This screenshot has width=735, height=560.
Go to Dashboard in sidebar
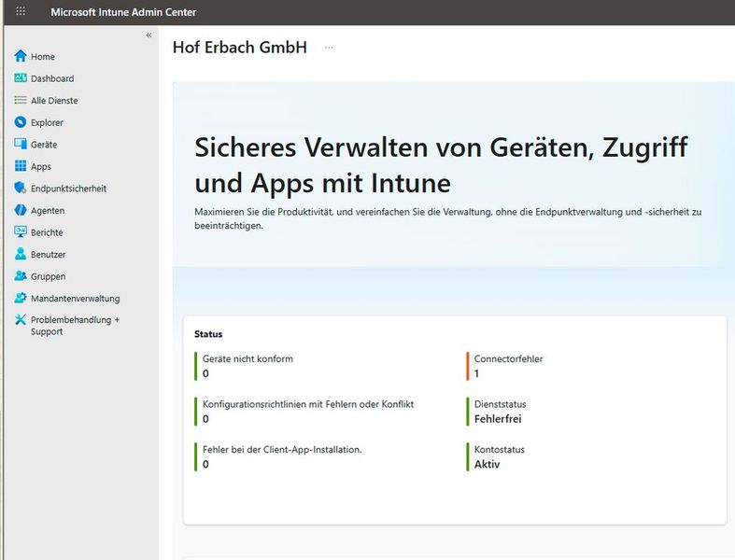pyautogui.click(x=52, y=78)
